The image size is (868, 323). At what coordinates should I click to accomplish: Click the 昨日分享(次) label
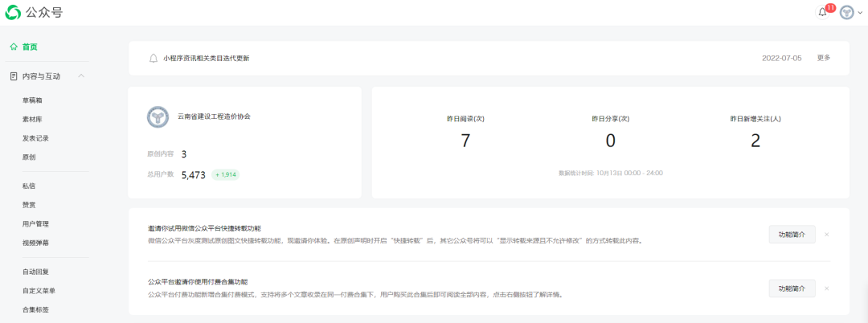click(x=611, y=119)
